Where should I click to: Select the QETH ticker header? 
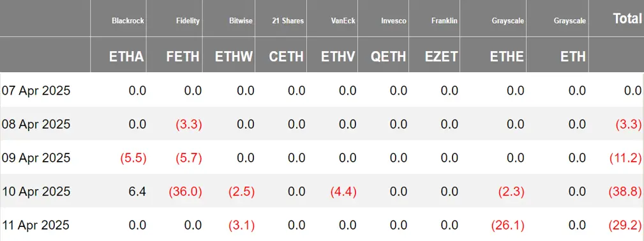click(388, 57)
